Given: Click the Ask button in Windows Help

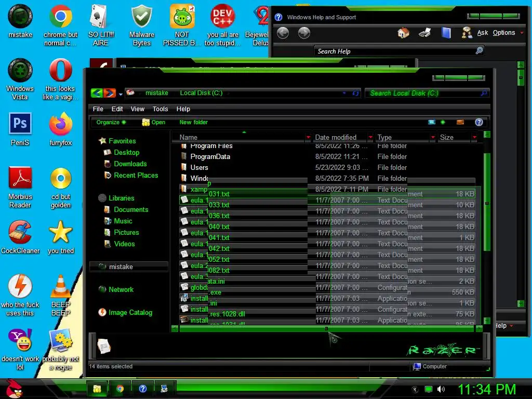Looking at the screenshot, I should (x=476, y=33).
